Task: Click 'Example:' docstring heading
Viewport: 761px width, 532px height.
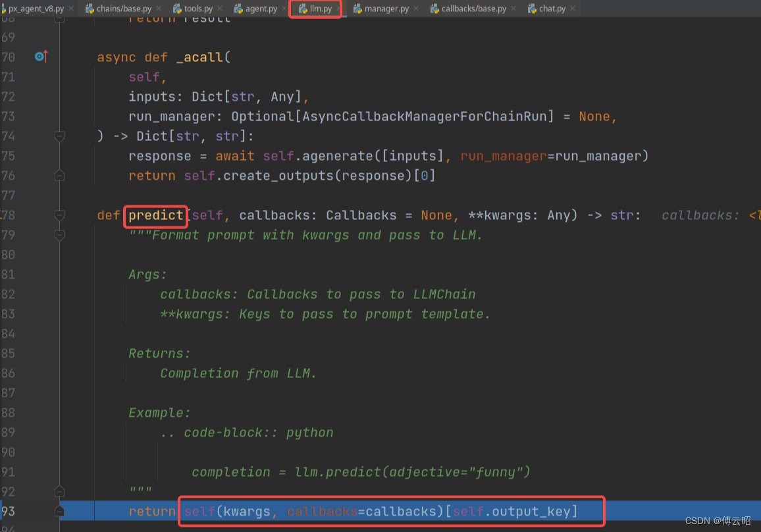Action: point(159,413)
